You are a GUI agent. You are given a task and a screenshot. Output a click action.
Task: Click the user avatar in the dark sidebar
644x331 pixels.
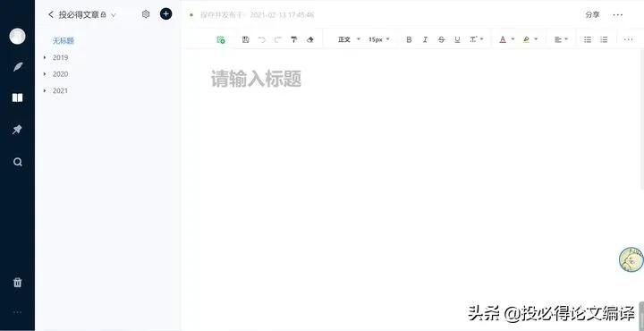pos(17,37)
